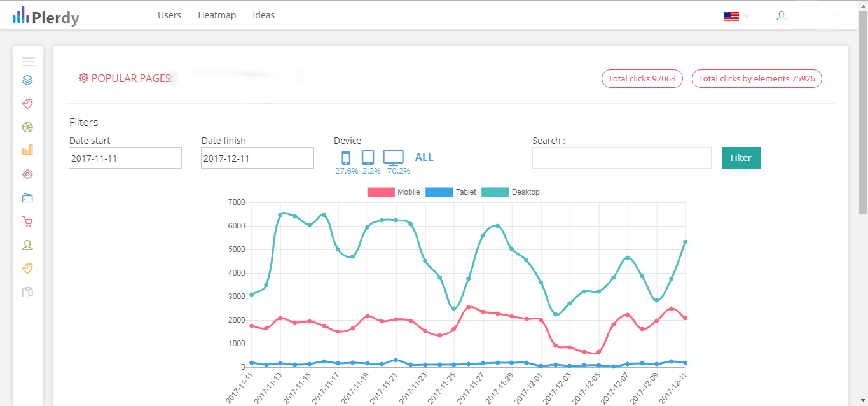
Task: Toggle the pink Mobile legend swatch
Action: (x=380, y=192)
